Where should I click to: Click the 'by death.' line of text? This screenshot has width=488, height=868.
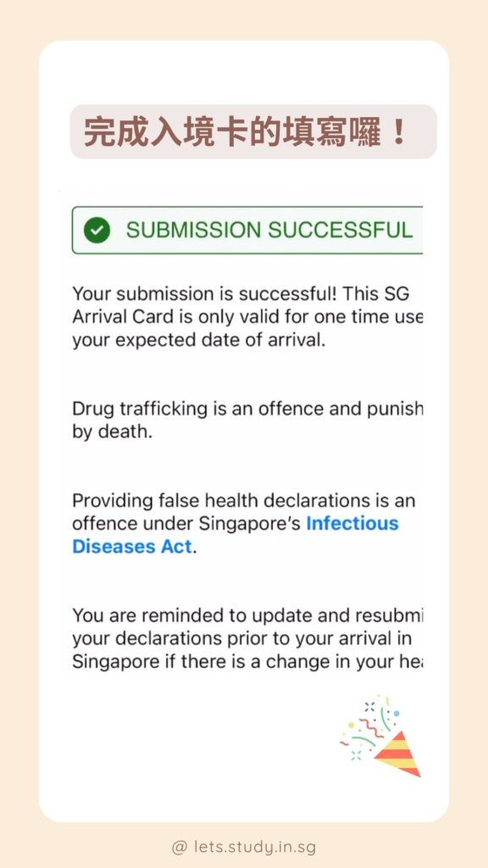[112, 431]
